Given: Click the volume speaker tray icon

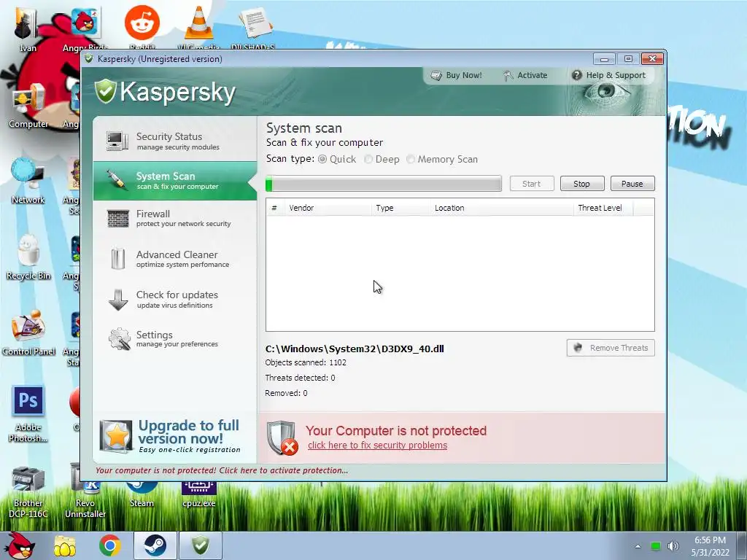Looking at the screenshot, I should (673, 546).
